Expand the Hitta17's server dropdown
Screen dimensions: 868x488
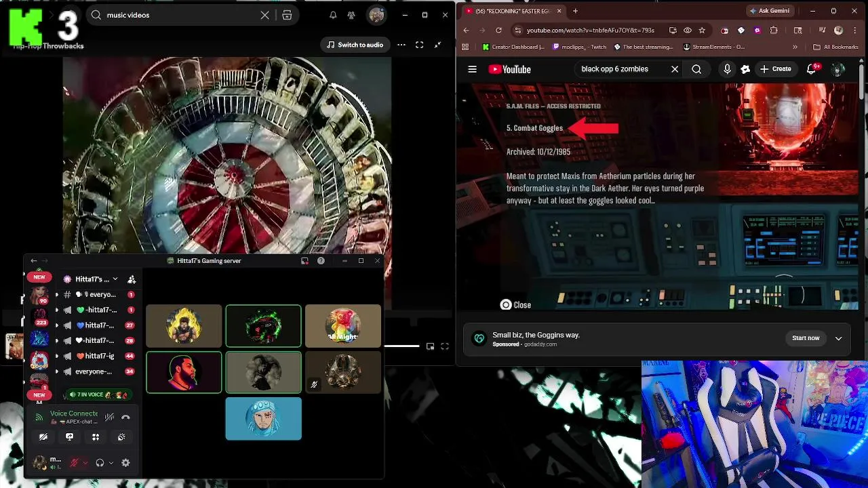click(x=115, y=279)
